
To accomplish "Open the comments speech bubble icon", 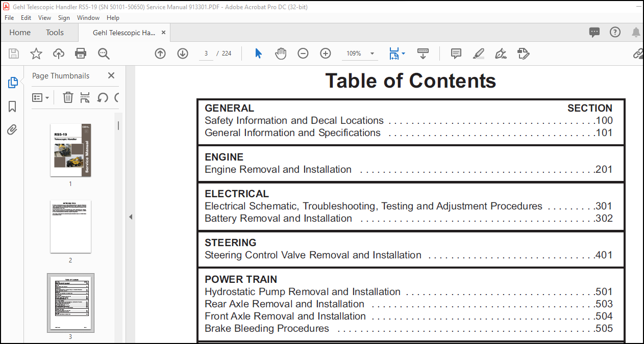I will (595, 33).
